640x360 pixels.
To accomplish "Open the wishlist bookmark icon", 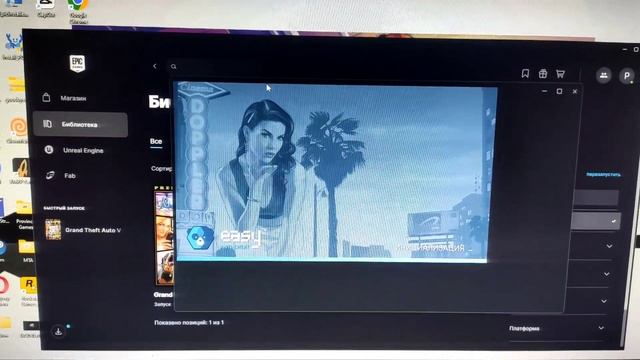I will pos(525,73).
